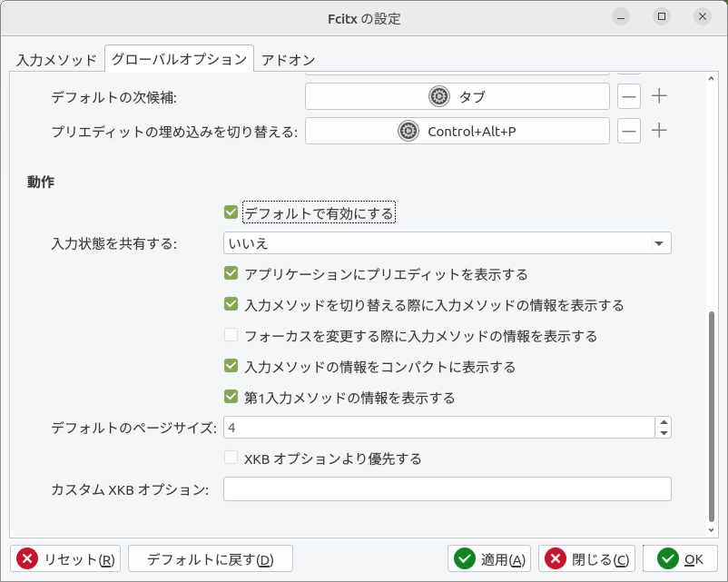The height and width of the screenshot is (582, 728).
Task: Uncheck デフォルトで有効にする
Action: click(x=231, y=212)
